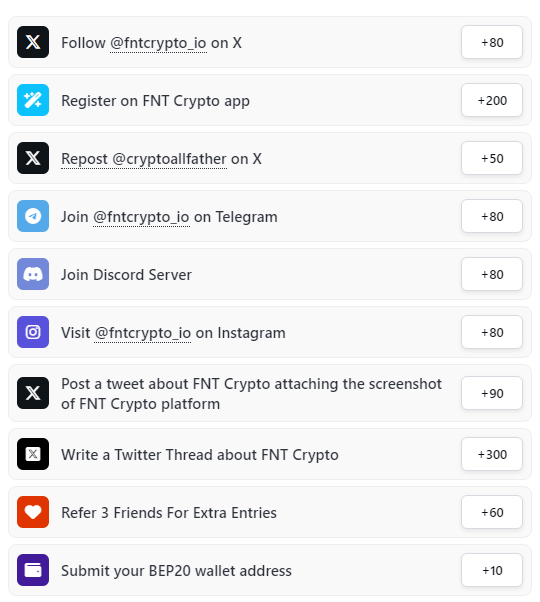Click the +200 button for Register on app
This screenshot has height=602, width=540.
[492, 100]
